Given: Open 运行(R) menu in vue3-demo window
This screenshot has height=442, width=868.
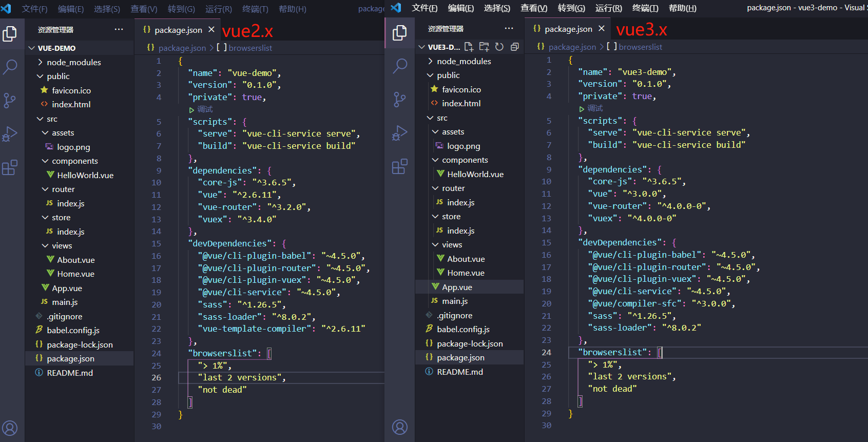Looking at the screenshot, I should [609, 8].
